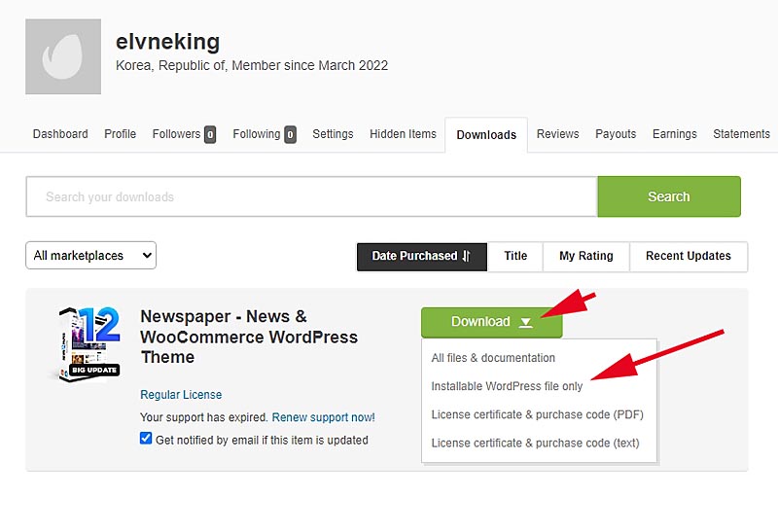
Task: Click Renew support now link
Action: click(x=324, y=417)
